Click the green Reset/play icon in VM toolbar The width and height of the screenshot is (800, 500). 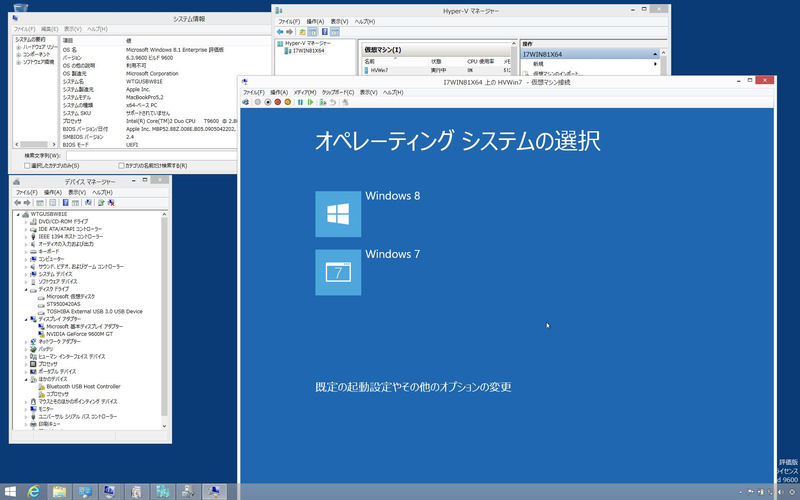310,102
